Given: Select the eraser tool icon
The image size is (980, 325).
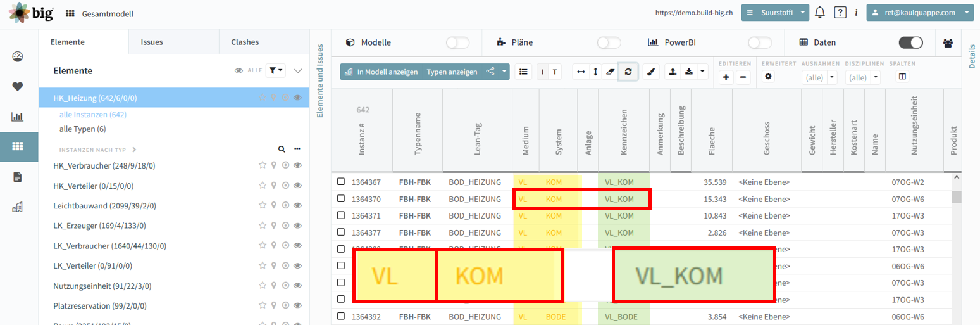Looking at the screenshot, I should (610, 72).
